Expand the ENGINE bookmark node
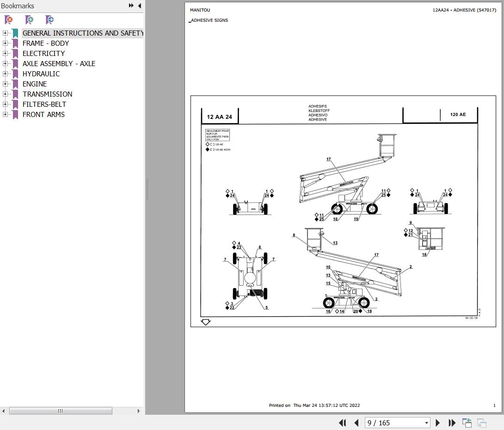The height and width of the screenshot is (430, 504). click(x=5, y=84)
